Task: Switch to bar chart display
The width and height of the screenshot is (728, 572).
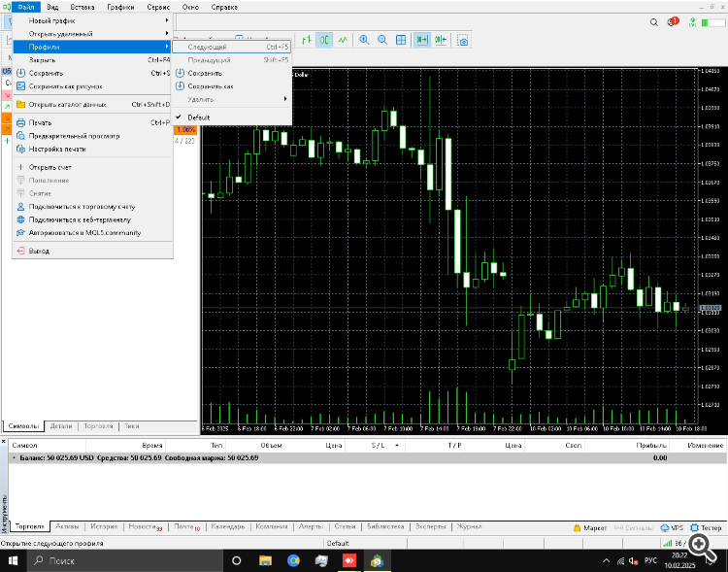Action: (307, 40)
